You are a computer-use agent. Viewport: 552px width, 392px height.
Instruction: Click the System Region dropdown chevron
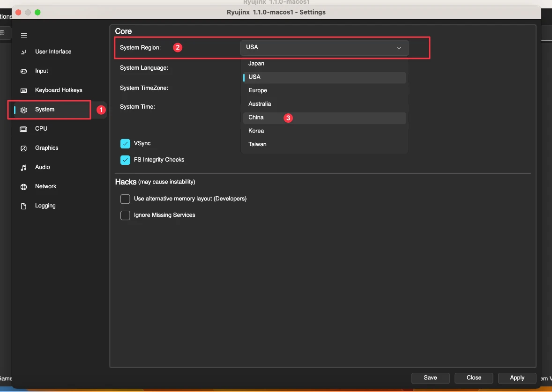coord(399,48)
